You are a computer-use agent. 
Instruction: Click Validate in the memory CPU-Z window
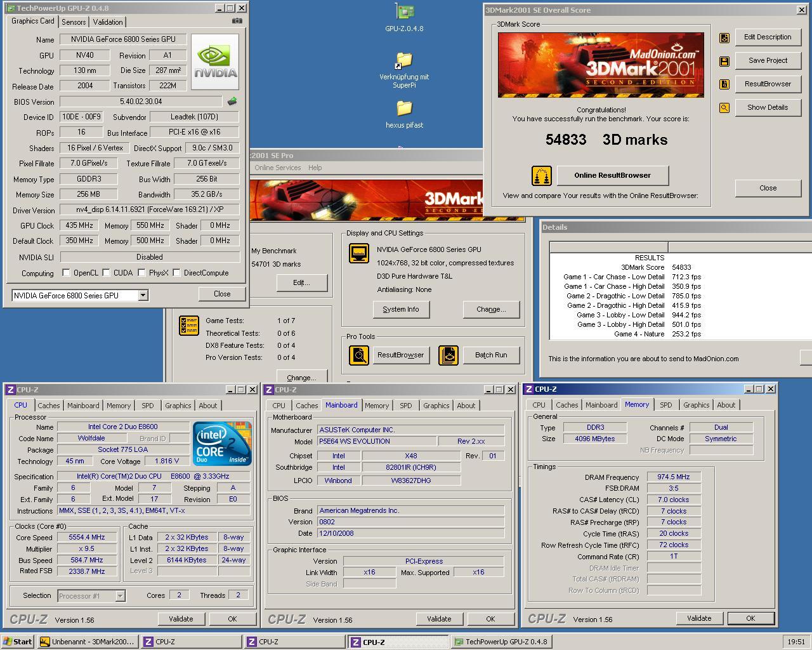[x=699, y=618]
